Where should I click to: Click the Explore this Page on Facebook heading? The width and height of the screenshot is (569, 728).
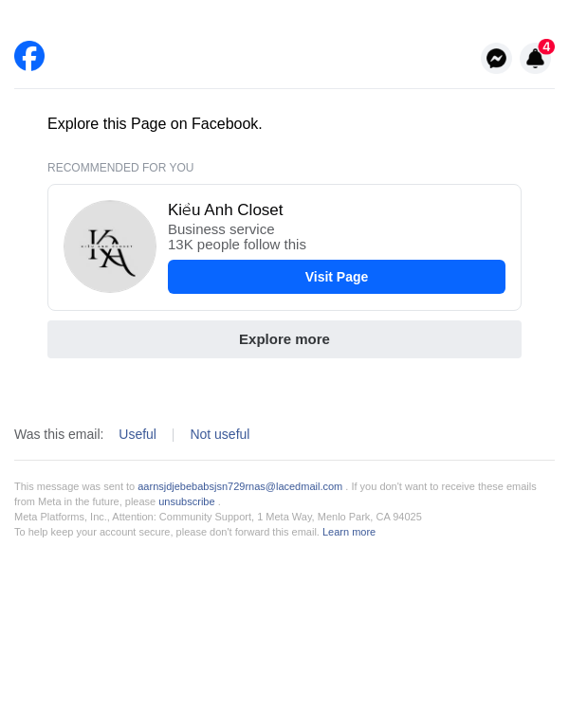(x=155, y=124)
